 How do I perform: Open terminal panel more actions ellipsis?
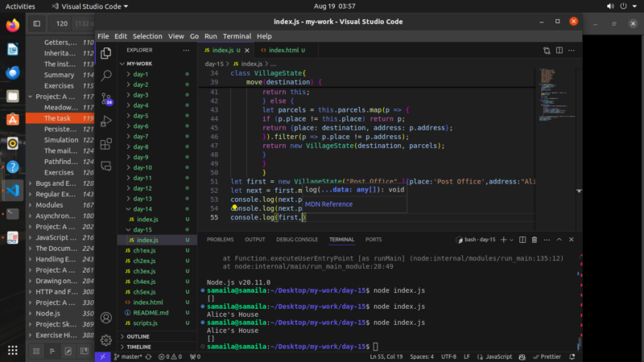(x=547, y=240)
